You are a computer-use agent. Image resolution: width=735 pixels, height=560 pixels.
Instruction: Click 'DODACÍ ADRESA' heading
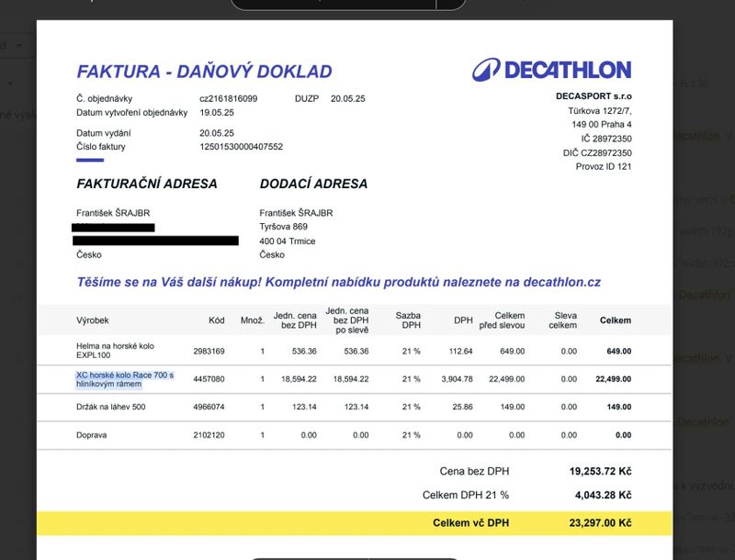point(313,184)
